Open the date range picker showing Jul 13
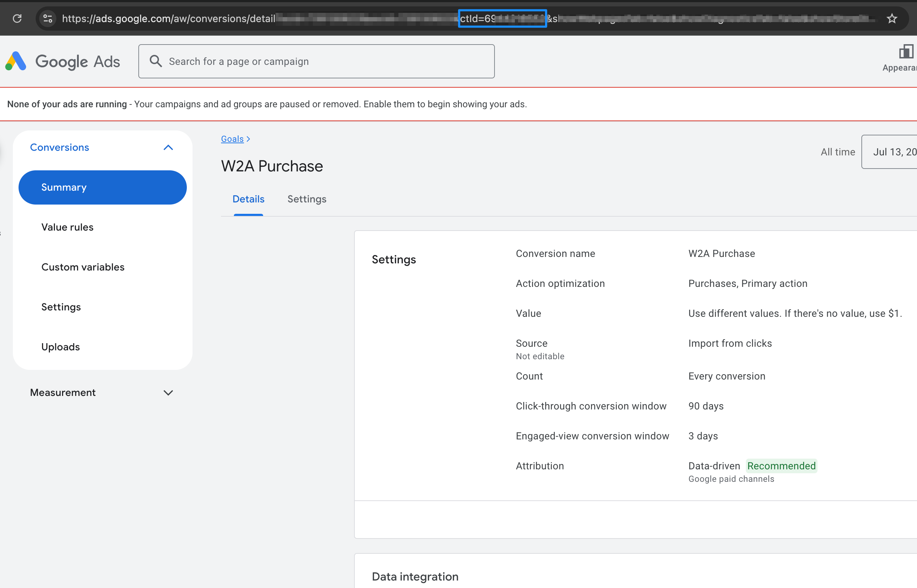 click(x=889, y=151)
